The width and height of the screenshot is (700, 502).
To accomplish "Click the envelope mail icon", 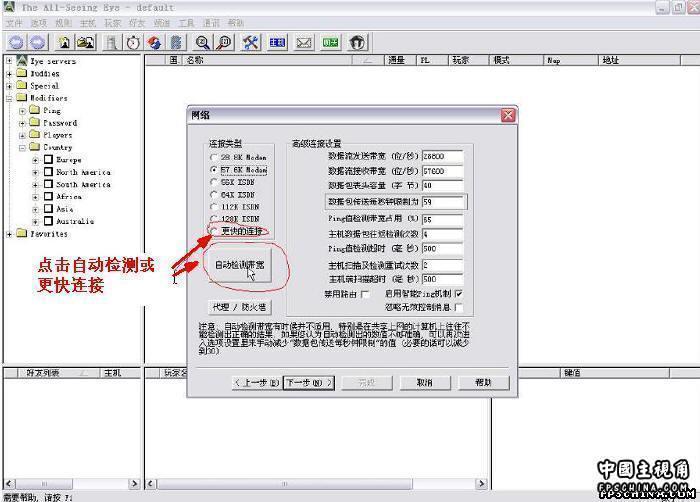I will pos(304,42).
